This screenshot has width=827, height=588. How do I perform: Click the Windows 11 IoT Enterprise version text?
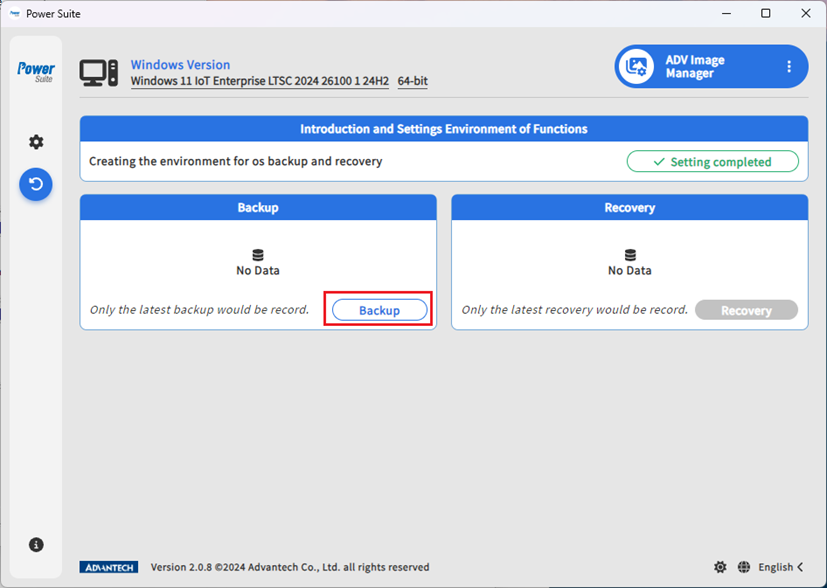[x=259, y=81]
